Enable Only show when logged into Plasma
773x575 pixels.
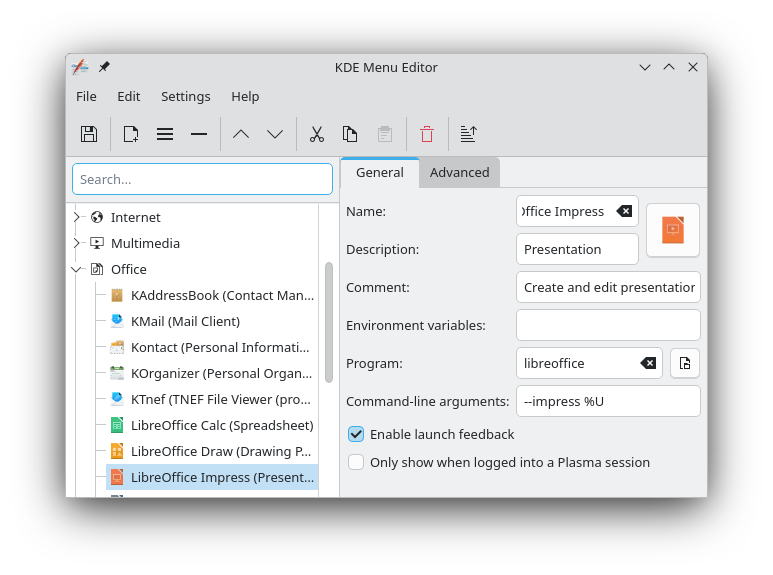tap(356, 462)
